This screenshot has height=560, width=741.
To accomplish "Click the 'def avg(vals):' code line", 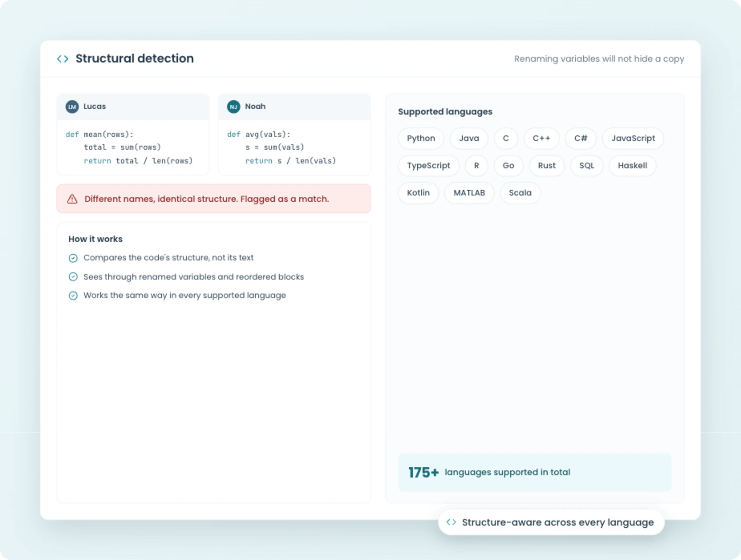I will coord(258,134).
